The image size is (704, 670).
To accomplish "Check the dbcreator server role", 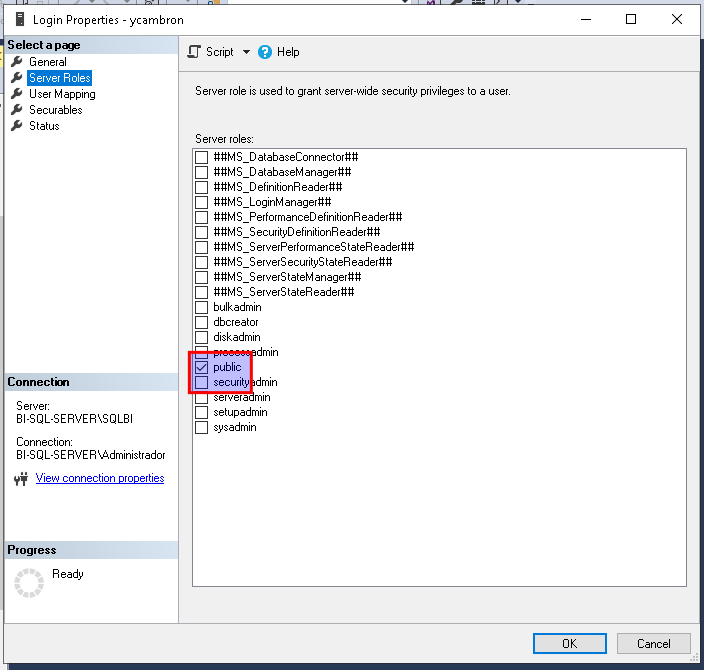I will (x=202, y=322).
